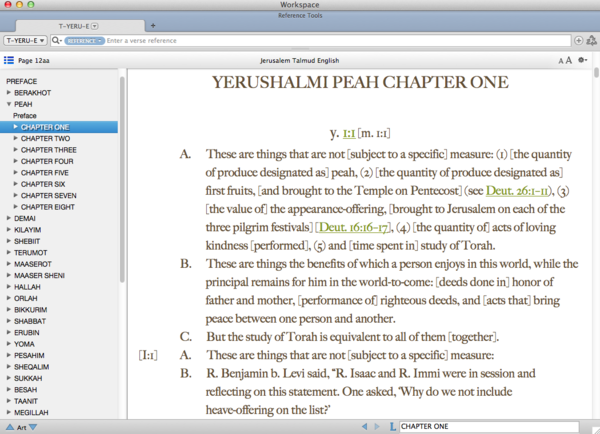Go to next section with right arrow
The height and width of the screenshot is (434, 600).
[x=378, y=427]
